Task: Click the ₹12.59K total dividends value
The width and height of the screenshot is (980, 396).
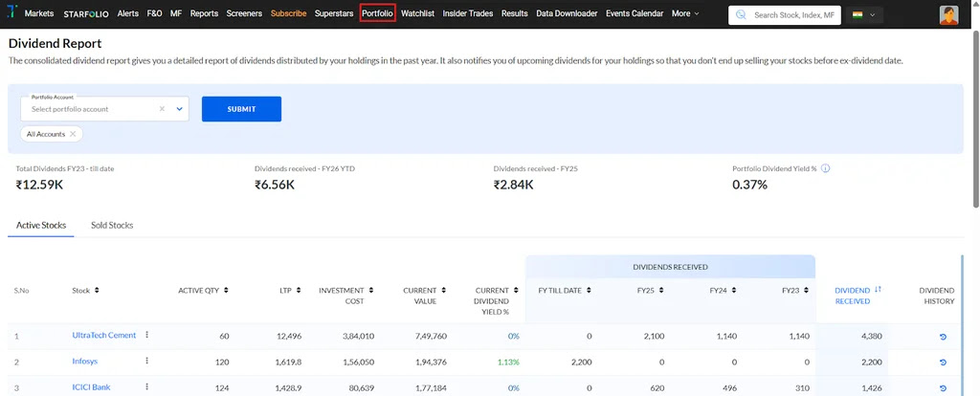Action: tap(38, 185)
